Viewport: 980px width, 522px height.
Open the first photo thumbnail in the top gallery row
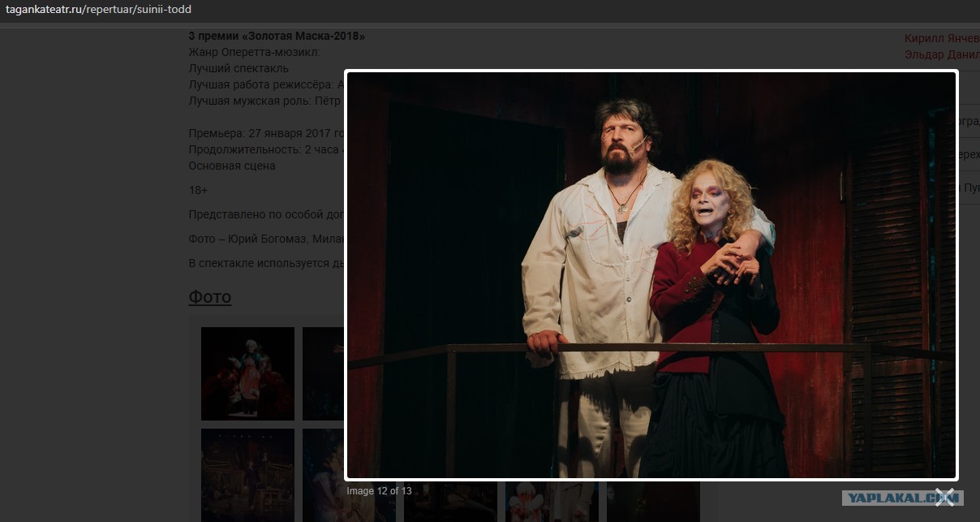point(247,373)
